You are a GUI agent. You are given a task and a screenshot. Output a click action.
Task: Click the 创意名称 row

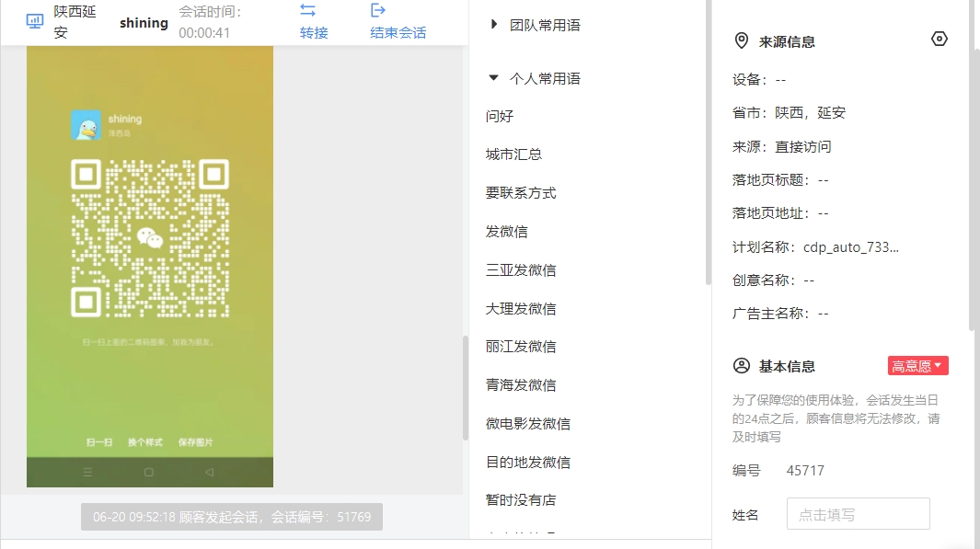pos(773,280)
